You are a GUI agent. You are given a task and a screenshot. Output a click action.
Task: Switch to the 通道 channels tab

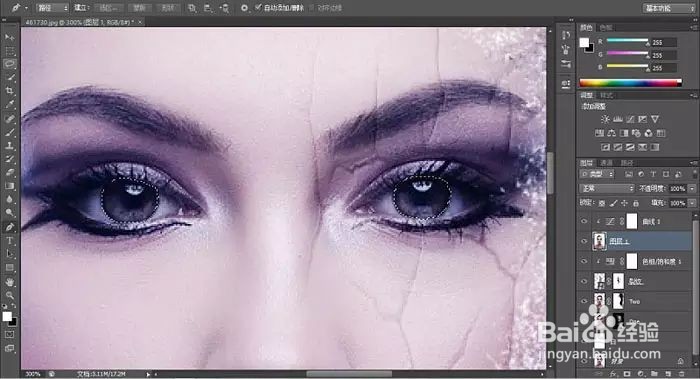(606, 163)
